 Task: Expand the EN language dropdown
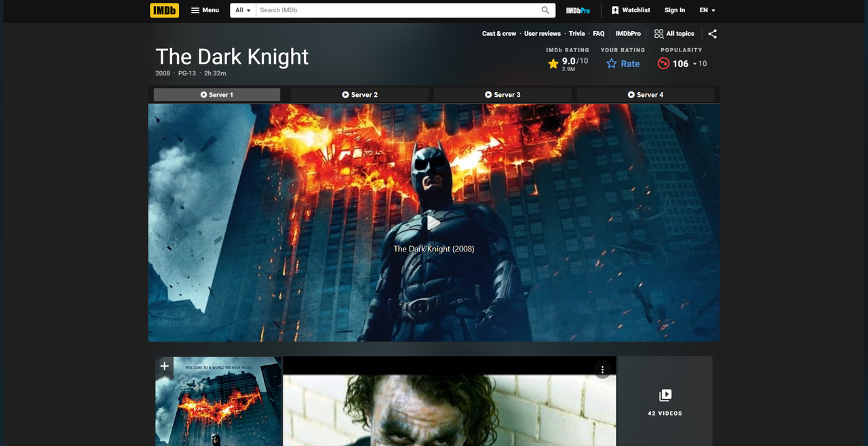(x=707, y=10)
